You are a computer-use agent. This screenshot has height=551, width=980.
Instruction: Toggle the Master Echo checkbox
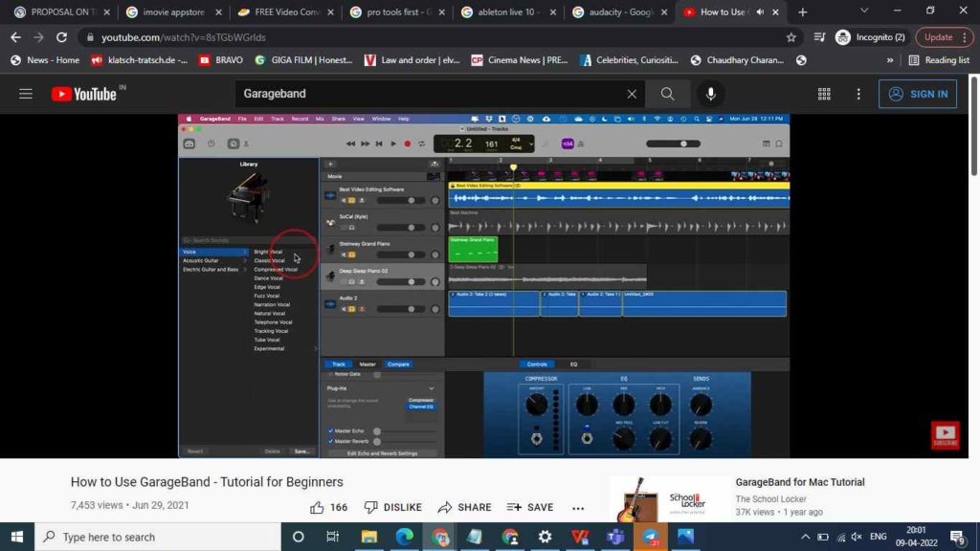point(330,430)
